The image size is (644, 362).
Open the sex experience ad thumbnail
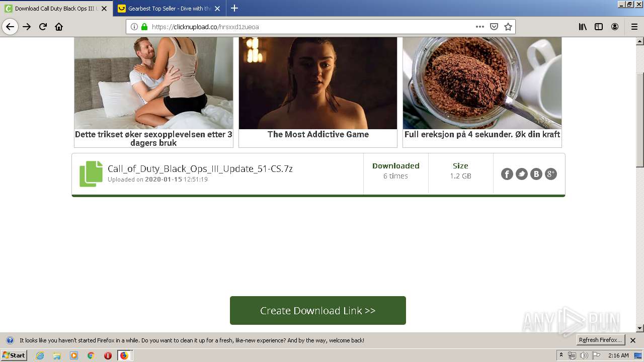(153, 83)
